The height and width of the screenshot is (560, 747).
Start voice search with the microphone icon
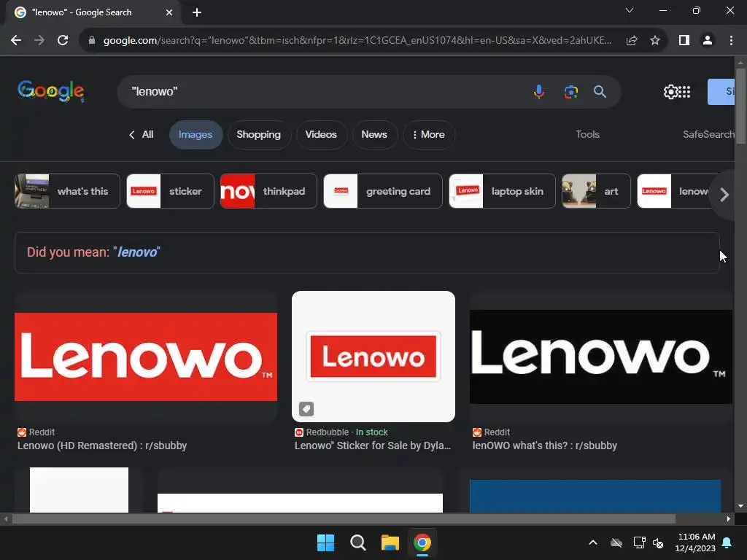click(539, 91)
